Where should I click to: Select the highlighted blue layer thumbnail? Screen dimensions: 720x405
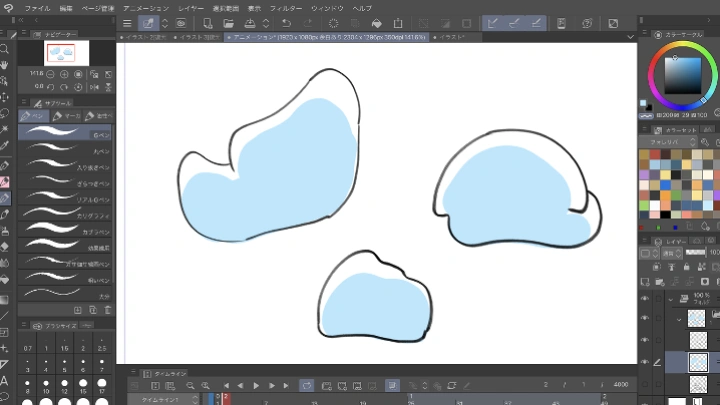pyautogui.click(x=698, y=362)
